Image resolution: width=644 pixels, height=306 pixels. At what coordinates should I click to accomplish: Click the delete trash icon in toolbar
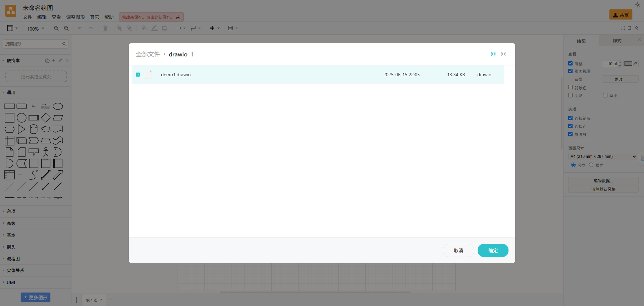[105, 28]
